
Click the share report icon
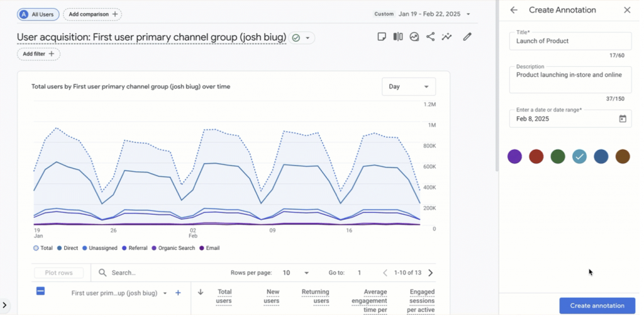tap(430, 37)
